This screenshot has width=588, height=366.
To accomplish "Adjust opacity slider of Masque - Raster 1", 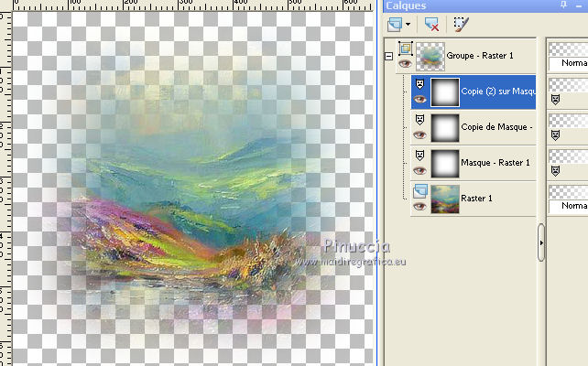I will (568, 156).
